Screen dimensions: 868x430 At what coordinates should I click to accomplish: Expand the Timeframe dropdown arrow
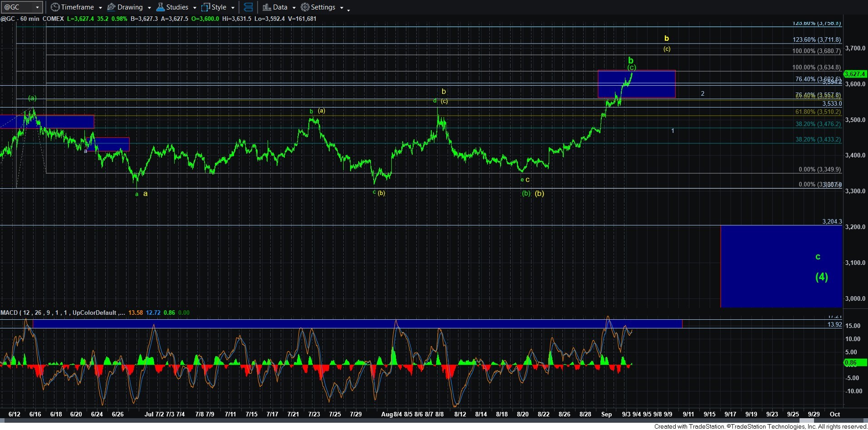point(100,8)
